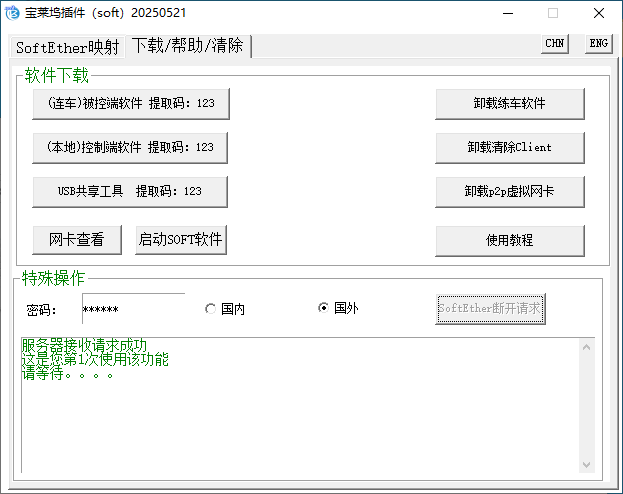Download (本地)控制端软件

pos(130,147)
